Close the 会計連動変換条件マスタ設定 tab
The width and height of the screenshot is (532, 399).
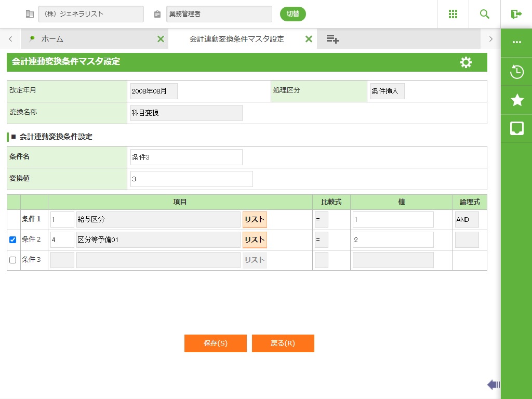(308, 39)
